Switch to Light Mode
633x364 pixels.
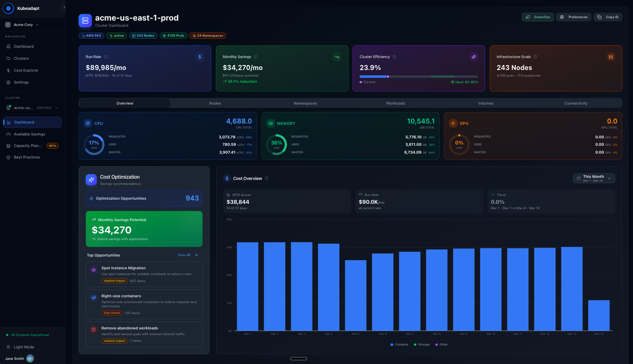tap(24, 347)
